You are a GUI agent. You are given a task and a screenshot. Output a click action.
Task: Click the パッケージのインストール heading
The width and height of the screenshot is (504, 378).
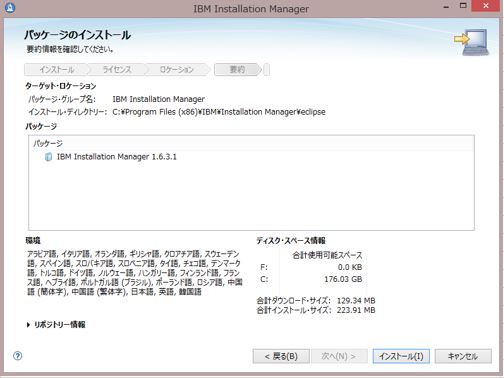[77, 35]
